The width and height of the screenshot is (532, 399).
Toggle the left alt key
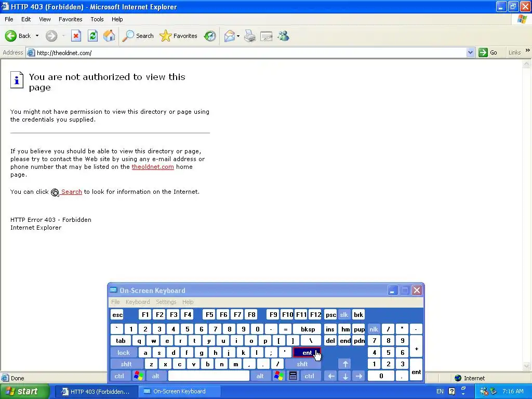tap(156, 376)
